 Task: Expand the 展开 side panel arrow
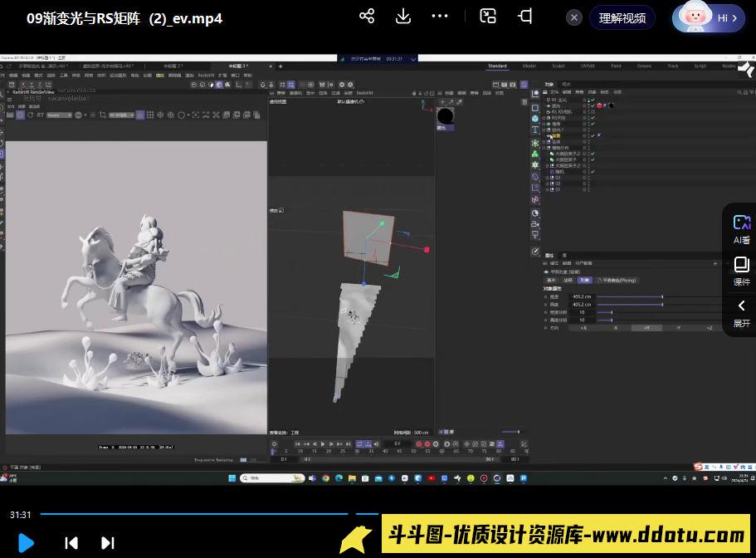tap(741, 314)
